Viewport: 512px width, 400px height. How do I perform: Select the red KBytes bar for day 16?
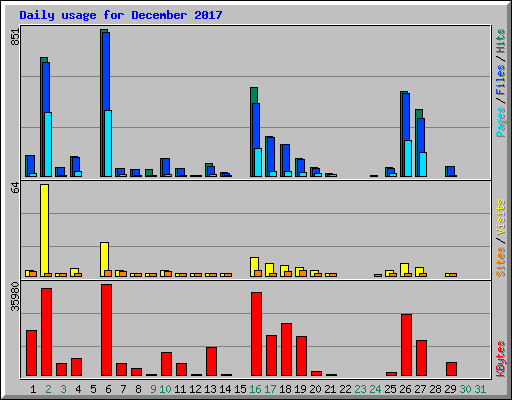tap(256, 334)
